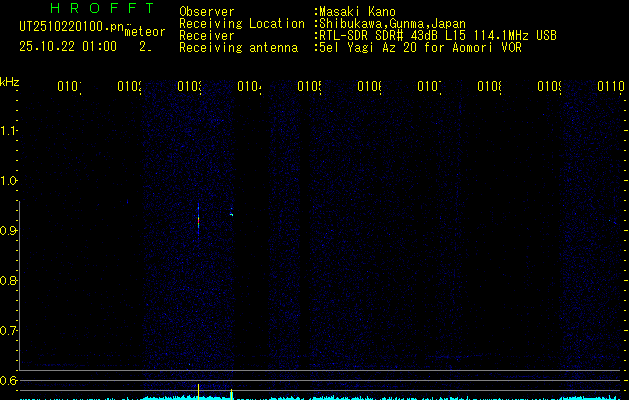Click the 0110 time marker
Viewport: 629px width, 400px height.
(611, 86)
